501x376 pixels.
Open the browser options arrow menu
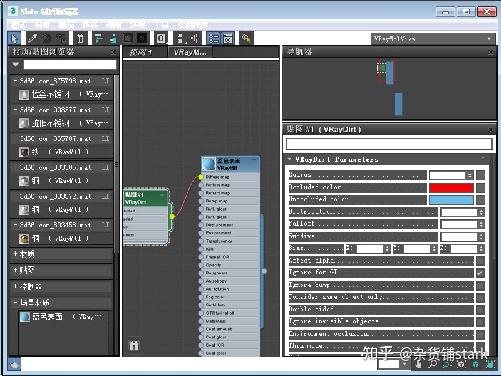[15, 64]
